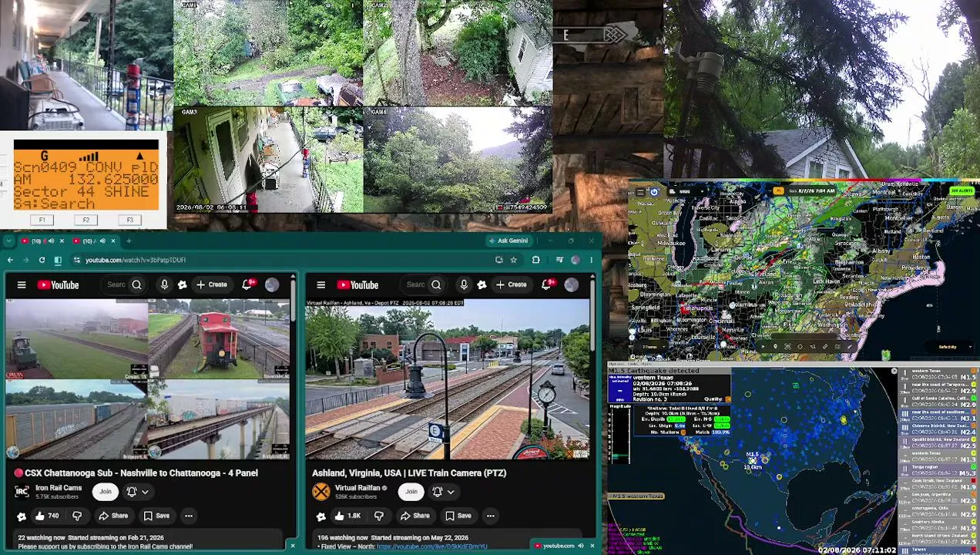Save the CSX Chattanooga video to playlist
980x555 pixels.
tap(156, 516)
